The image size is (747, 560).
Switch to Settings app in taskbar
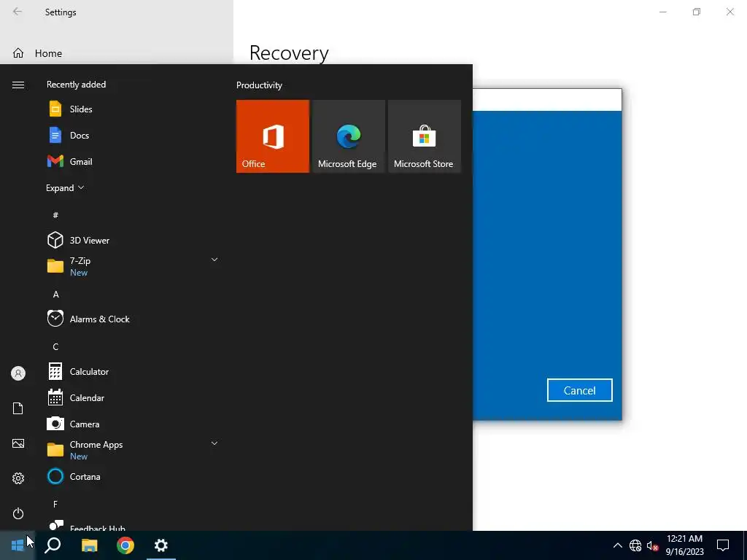(161, 545)
